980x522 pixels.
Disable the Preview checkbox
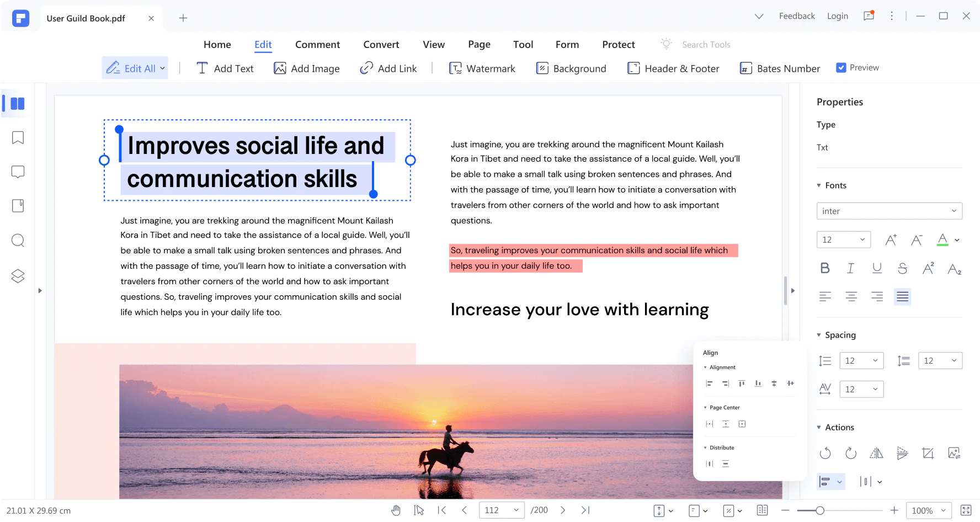click(841, 67)
